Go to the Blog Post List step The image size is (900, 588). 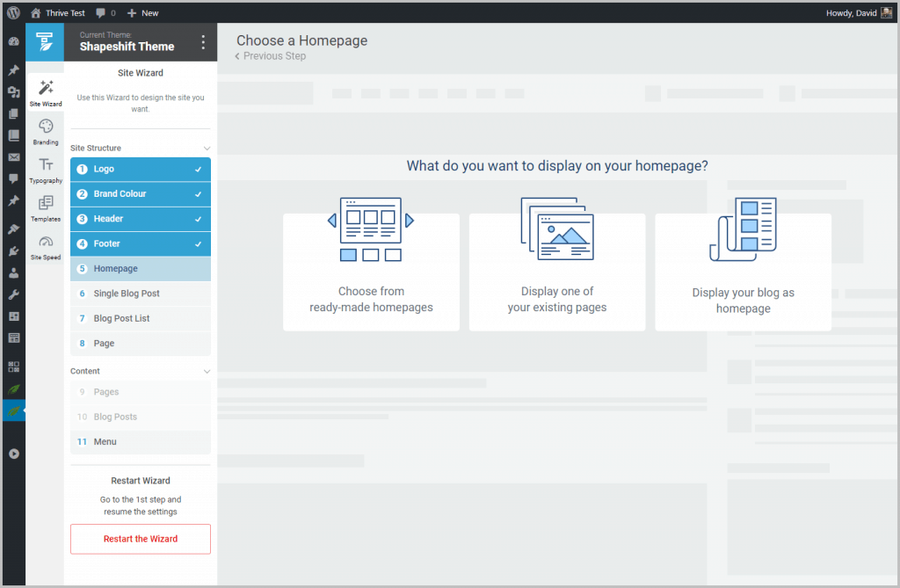point(140,318)
